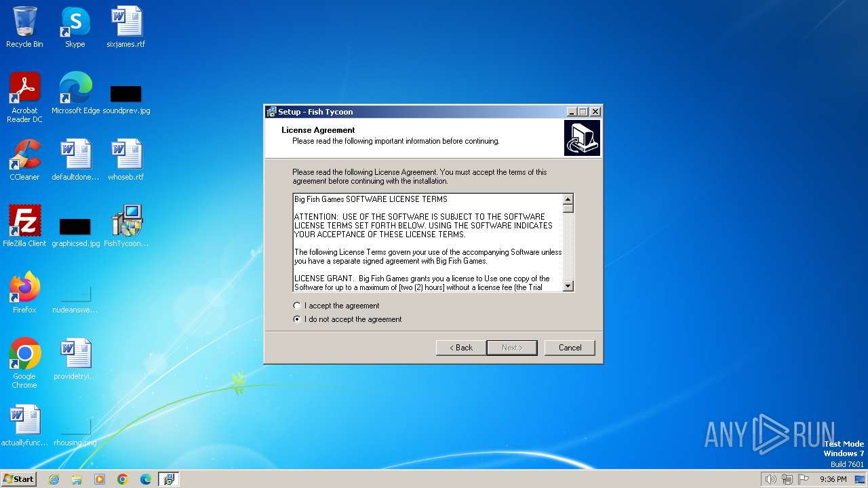The height and width of the screenshot is (488, 868).
Task: Click inside the license terms text box
Action: 428,243
